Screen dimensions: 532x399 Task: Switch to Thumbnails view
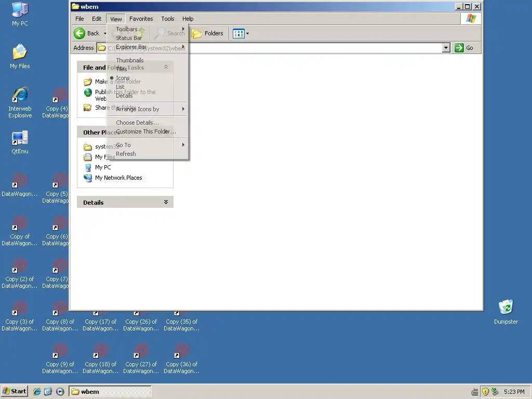148,60
